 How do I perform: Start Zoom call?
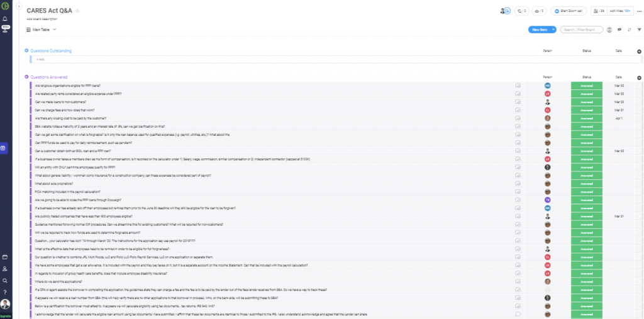(569, 11)
